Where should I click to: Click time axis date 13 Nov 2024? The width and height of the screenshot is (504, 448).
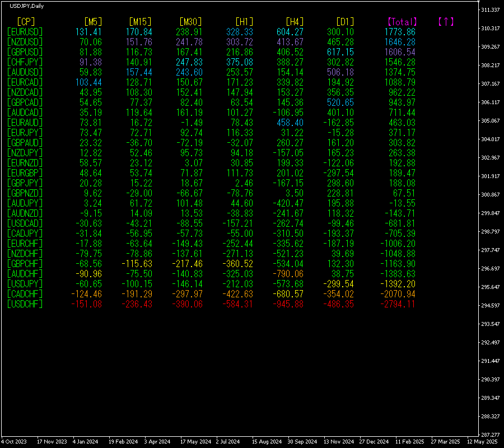339,442
